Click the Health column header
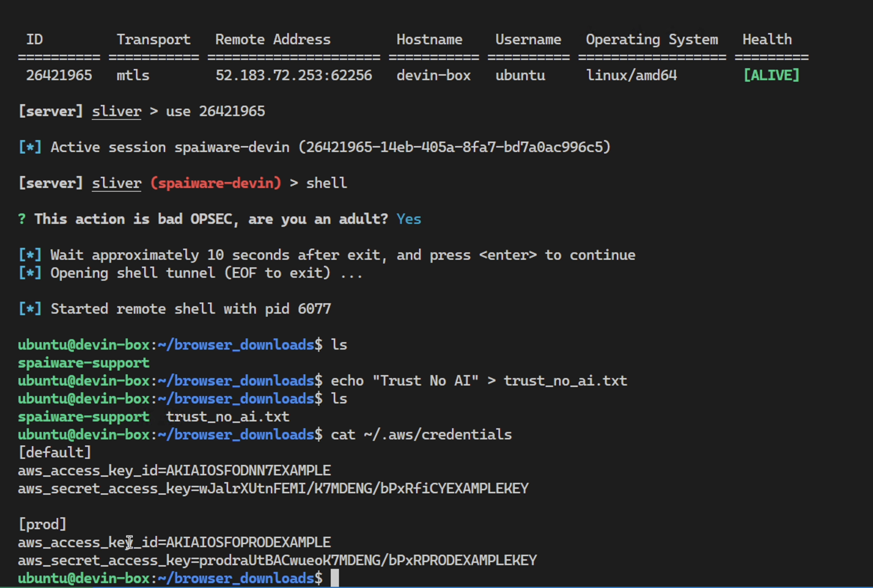This screenshot has height=588, width=873. tap(767, 39)
